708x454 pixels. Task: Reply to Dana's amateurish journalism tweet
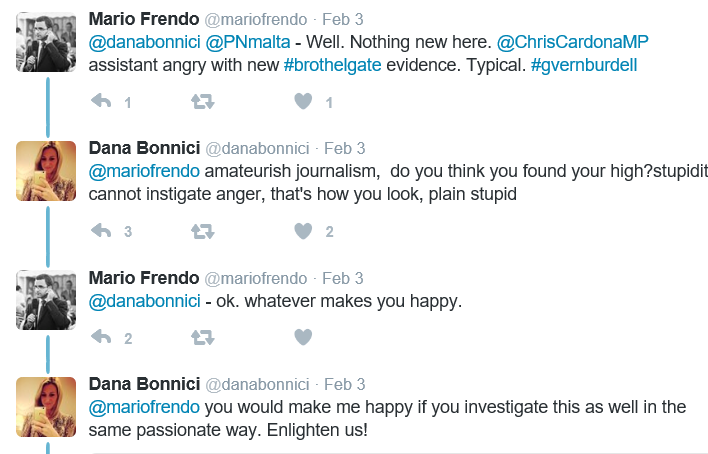click(x=101, y=231)
